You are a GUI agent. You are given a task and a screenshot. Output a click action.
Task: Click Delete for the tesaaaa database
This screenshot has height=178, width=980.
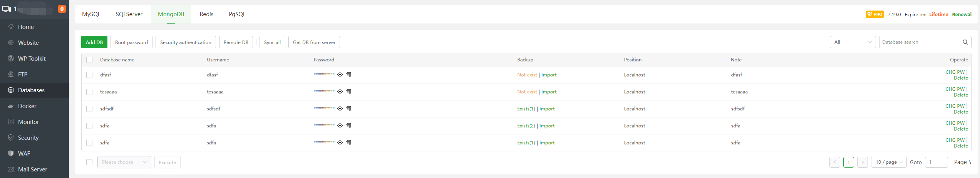click(x=961, y=95)
